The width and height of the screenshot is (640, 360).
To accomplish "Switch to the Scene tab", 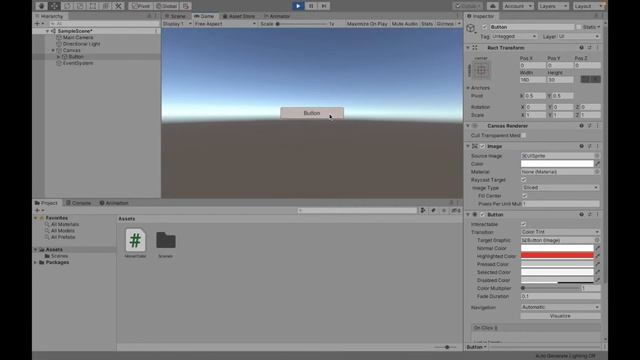I will (x=175, y=16).
